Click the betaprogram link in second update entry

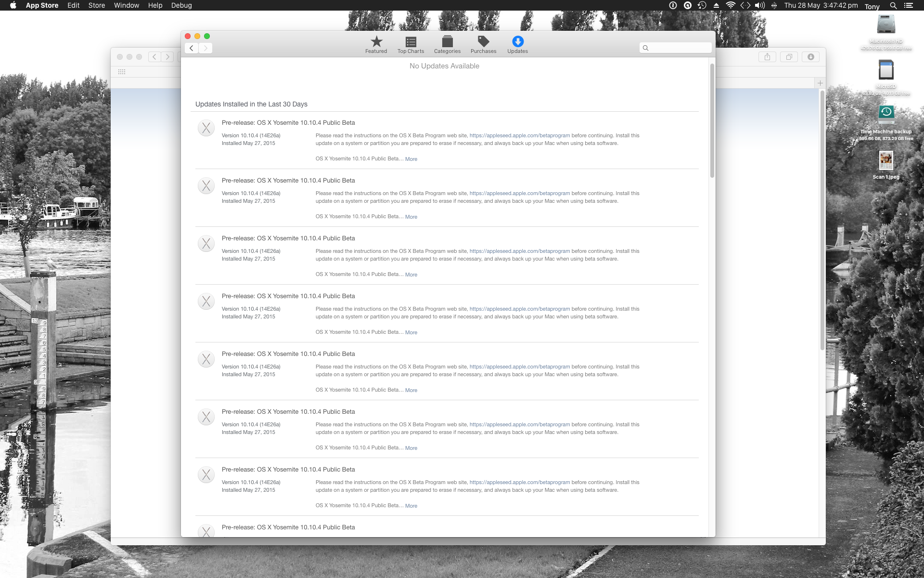click(520, 194)
